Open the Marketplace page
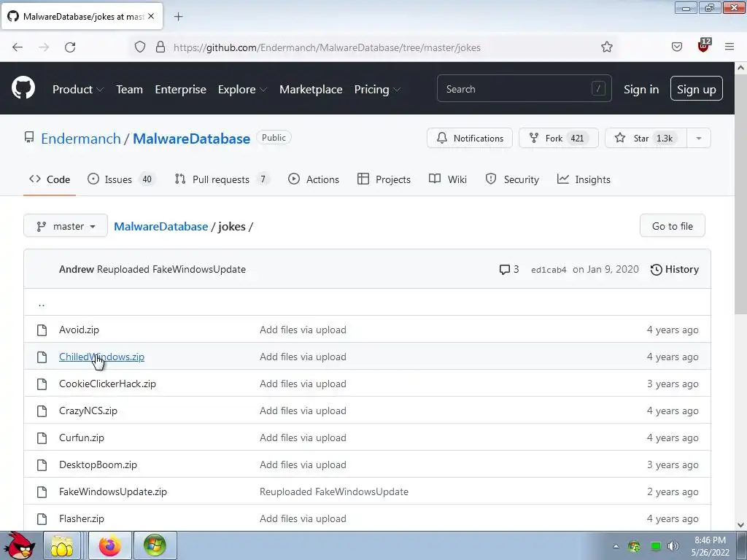Screen dimensions: 747x560 point(311,90)
